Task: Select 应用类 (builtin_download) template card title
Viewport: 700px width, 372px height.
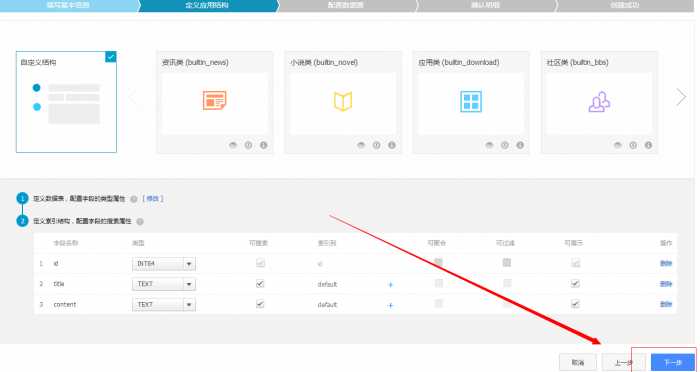Action: coord(458,63)
